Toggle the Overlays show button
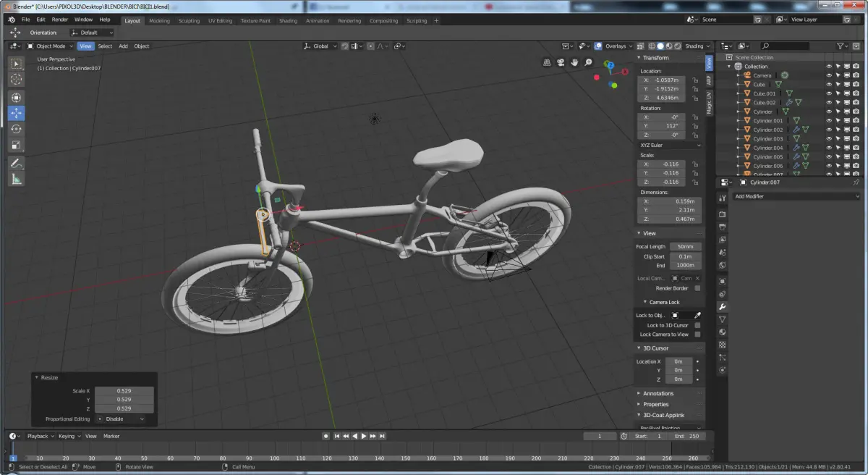The width and height of the screenshot is (868, 475). pyautogui.click(x=600, y=46)
